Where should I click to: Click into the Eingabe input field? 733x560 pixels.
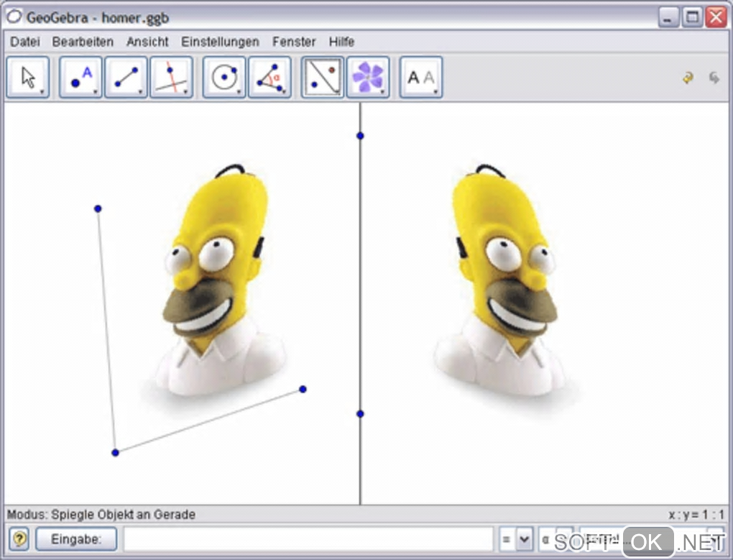tap(308, 539)
